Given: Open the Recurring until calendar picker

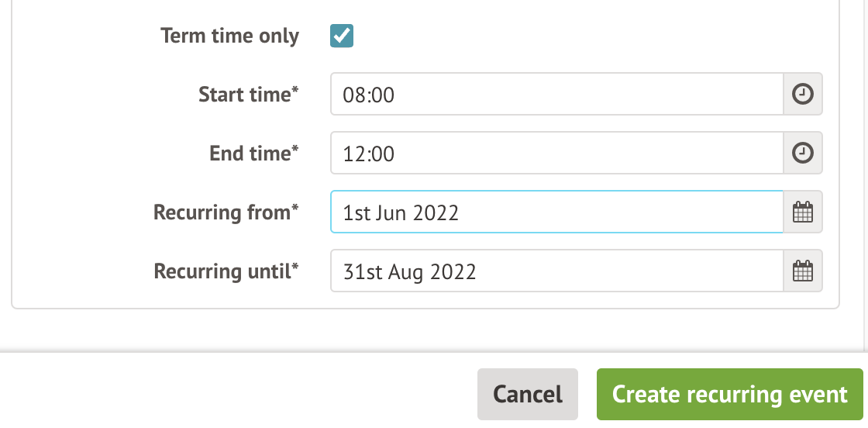Looking at the screenshot, I should pyautogui.click(x=803, y=271).
